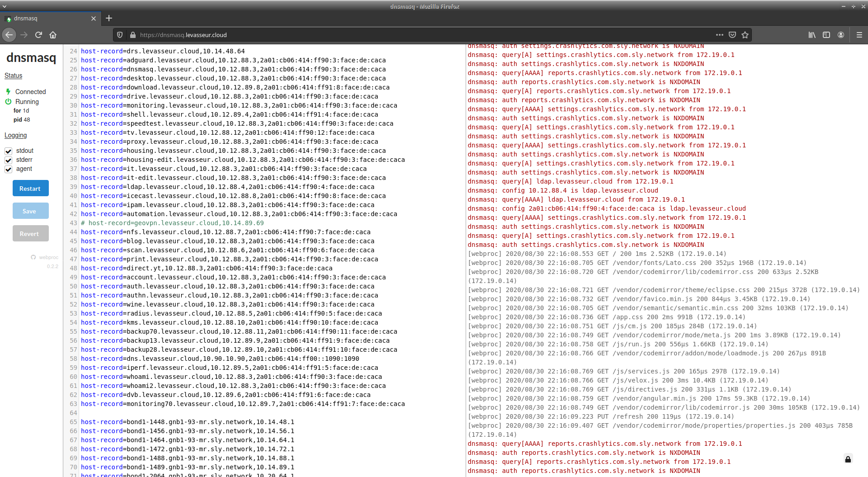Click the power icon next to Running
Image resolution: width=868 pixels, height=477 pixels.
(9, 102)
